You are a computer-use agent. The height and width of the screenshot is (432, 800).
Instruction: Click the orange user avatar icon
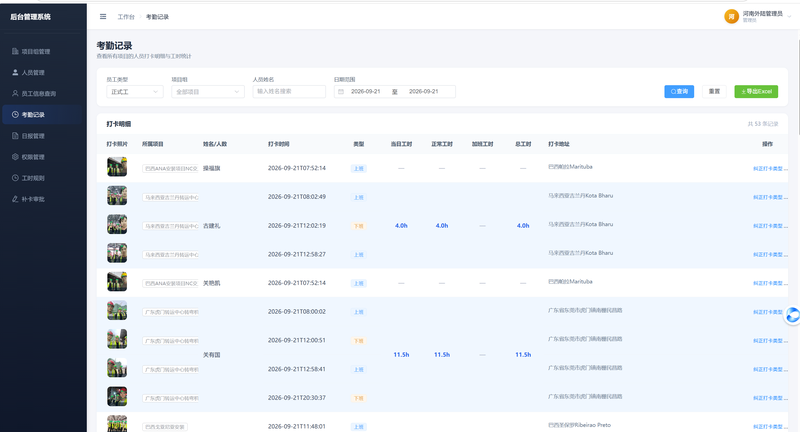click(x=731, y=16)
